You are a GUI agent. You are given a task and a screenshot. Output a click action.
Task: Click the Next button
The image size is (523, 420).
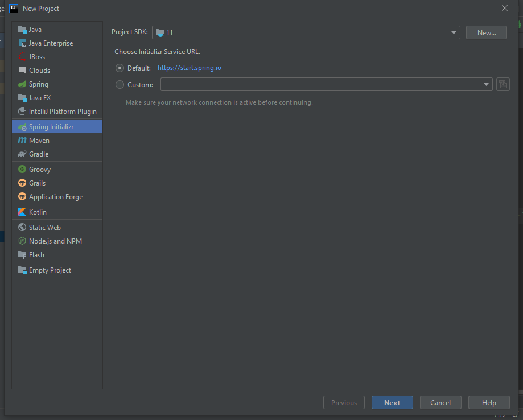click(392, 403)
